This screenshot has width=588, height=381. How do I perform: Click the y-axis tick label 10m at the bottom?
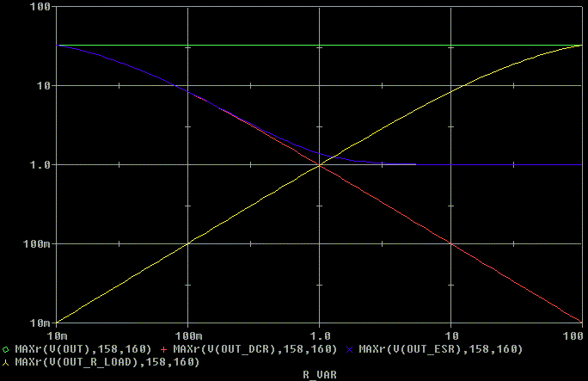click(41, 323)
